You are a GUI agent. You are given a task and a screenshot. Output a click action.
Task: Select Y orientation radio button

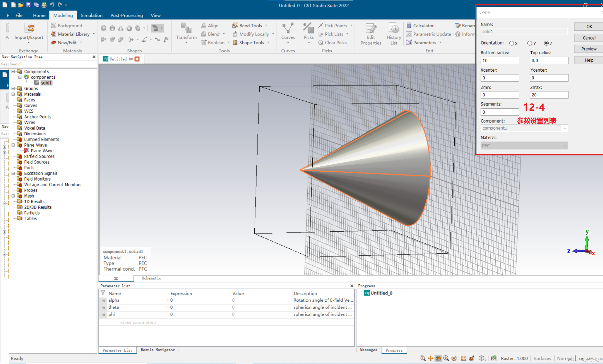529,43
